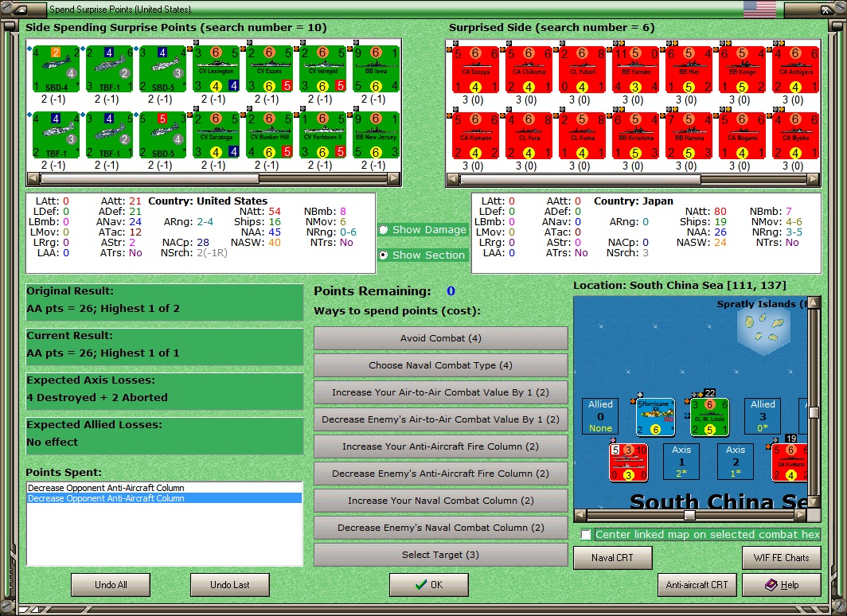
Task: Select the SBD-4 aircraft counter
Action: tap(56, 68)
